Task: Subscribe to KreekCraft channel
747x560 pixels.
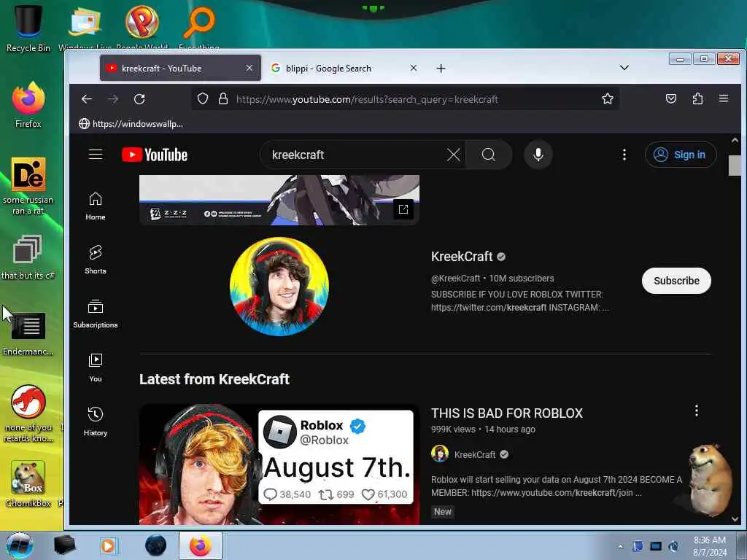Action: pos(676,281)
